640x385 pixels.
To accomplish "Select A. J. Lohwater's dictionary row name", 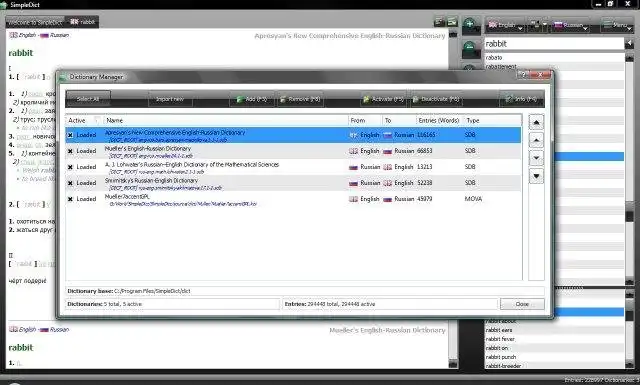I will pos(192,165).
